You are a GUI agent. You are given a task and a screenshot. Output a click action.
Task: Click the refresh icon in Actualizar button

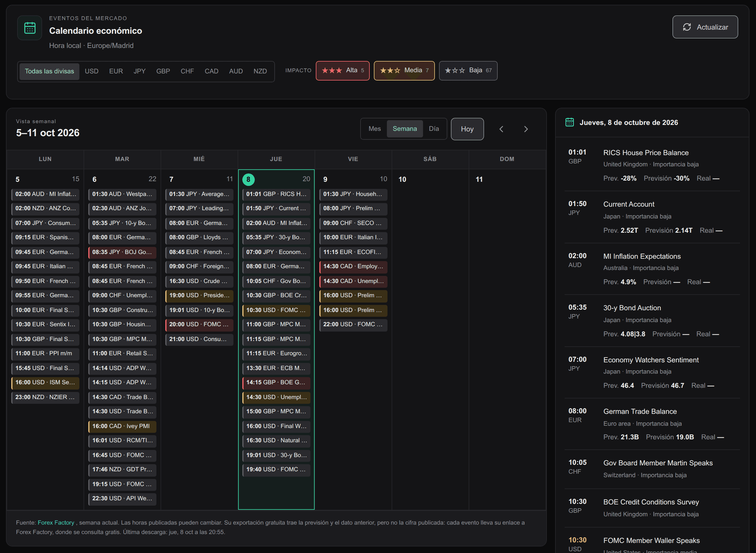click(687, 27)
